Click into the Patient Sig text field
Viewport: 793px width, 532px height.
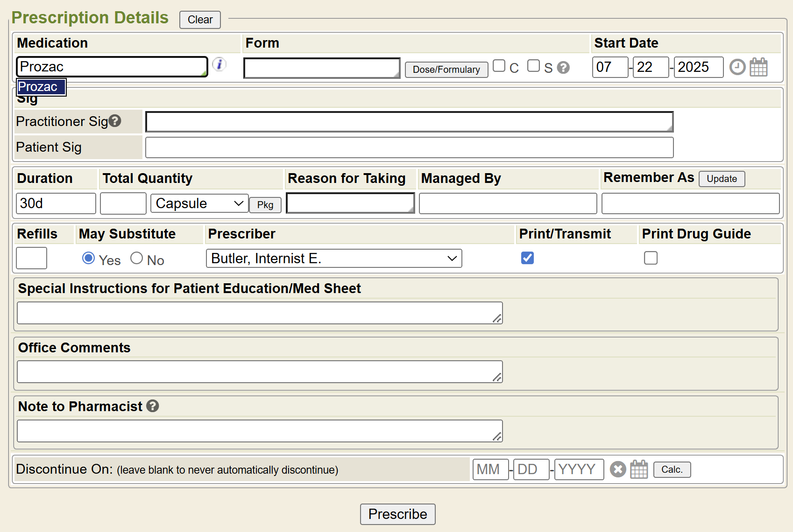click(x=409, y=147)
